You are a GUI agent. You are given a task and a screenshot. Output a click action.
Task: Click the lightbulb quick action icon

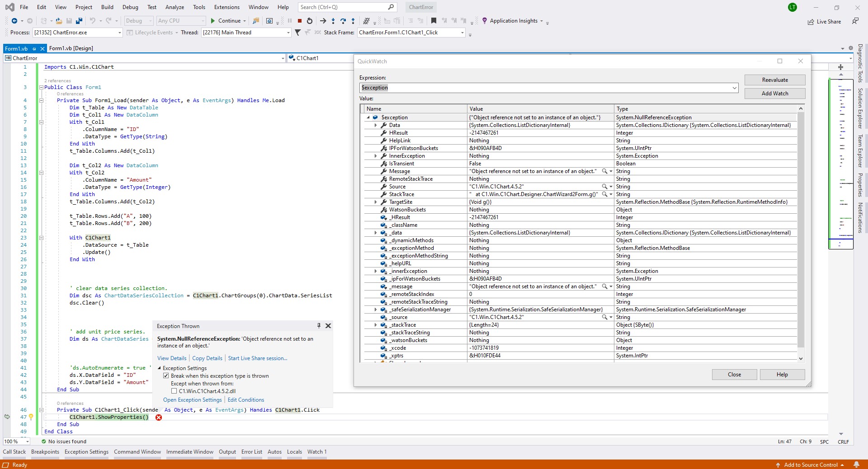(x=31, y=417)
